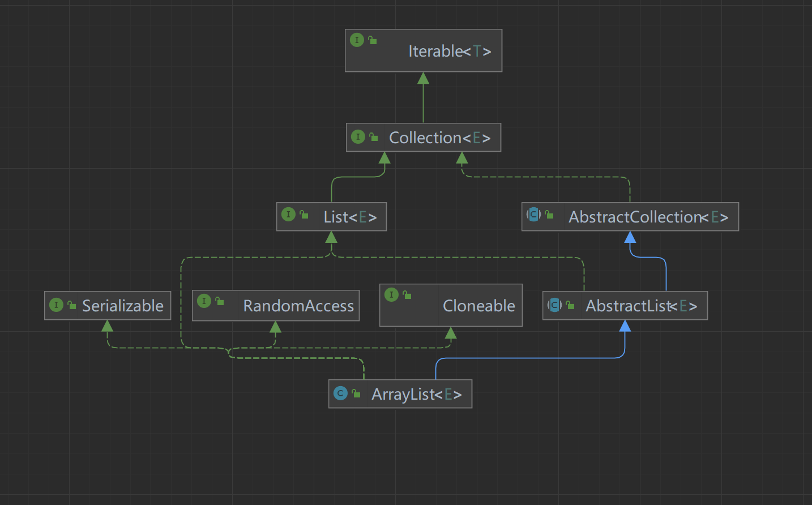Click the public lock icon on AbstractCollection<E>
This screenshot has height=505, width=812.
[549, 215]
